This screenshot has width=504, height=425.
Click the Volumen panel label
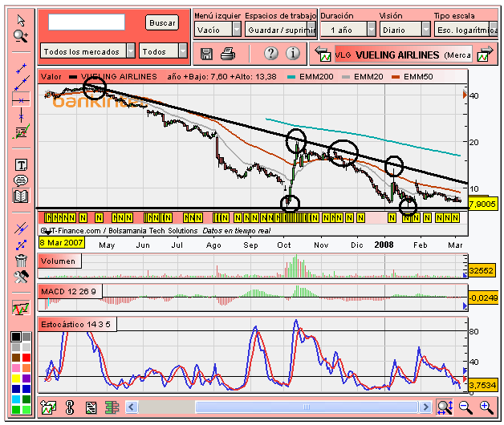[x=59, y=261]
